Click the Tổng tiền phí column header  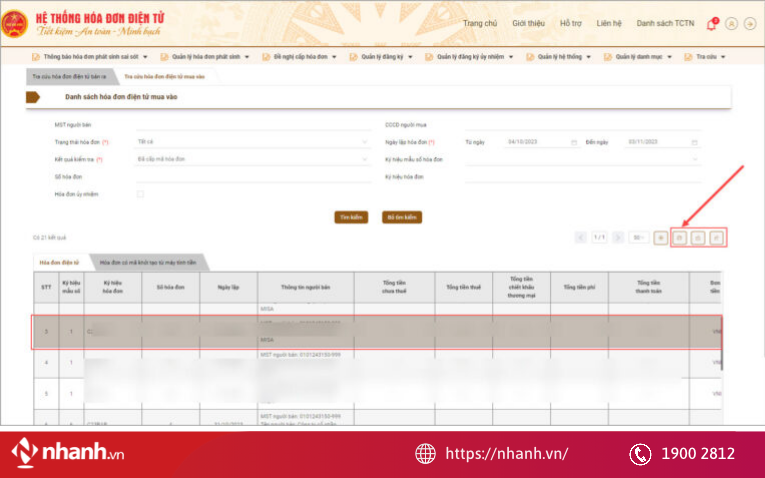click(579, 287)
